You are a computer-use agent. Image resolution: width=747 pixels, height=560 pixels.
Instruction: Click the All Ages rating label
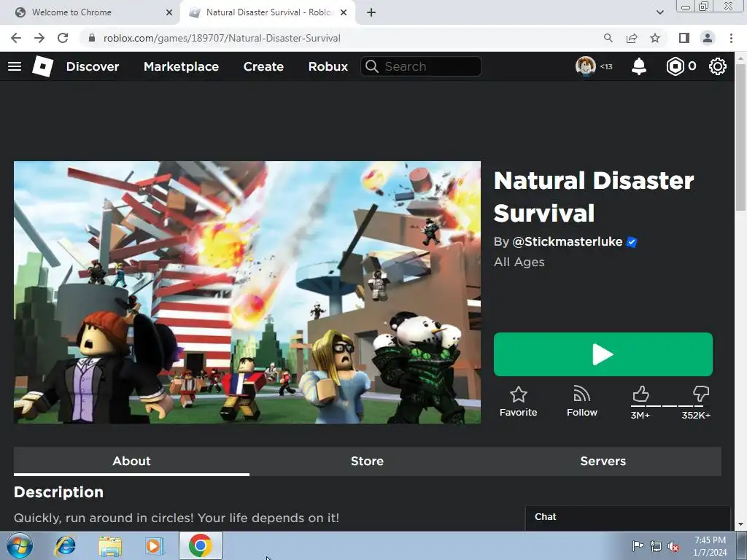[x=519, y=262]
